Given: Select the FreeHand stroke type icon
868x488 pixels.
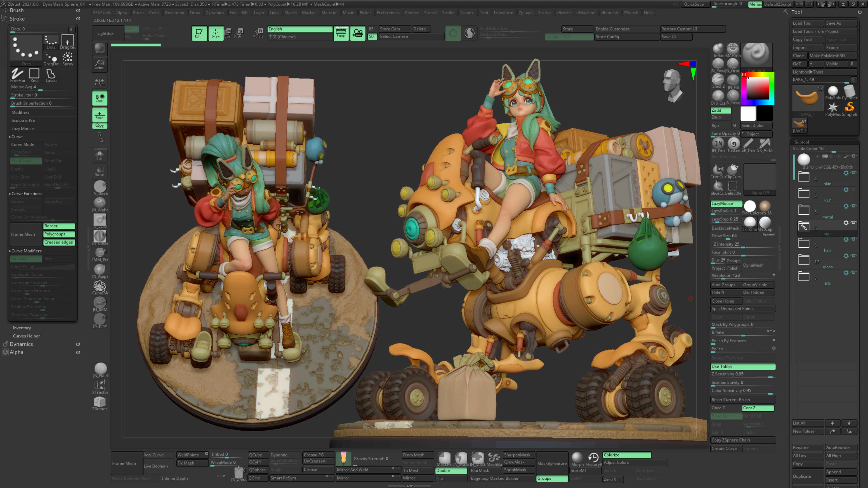Looking at the screenshot, I should (x=18, y=75).
